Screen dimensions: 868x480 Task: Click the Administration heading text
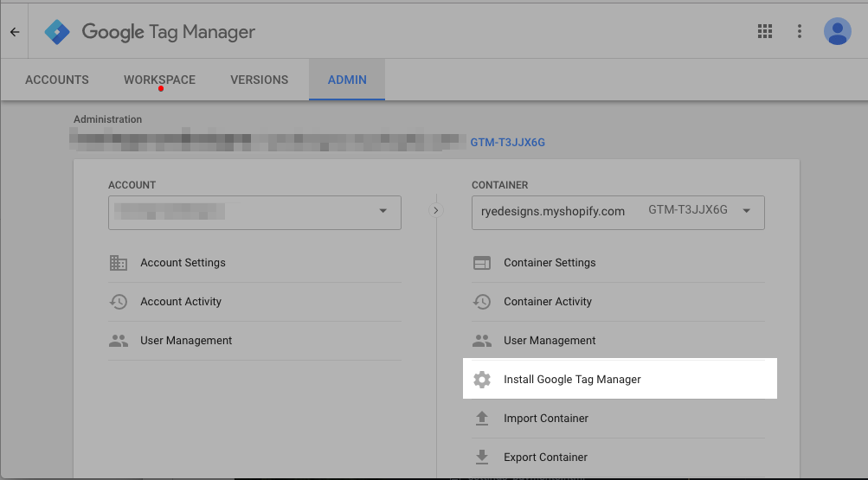click(x=107, y=119)
